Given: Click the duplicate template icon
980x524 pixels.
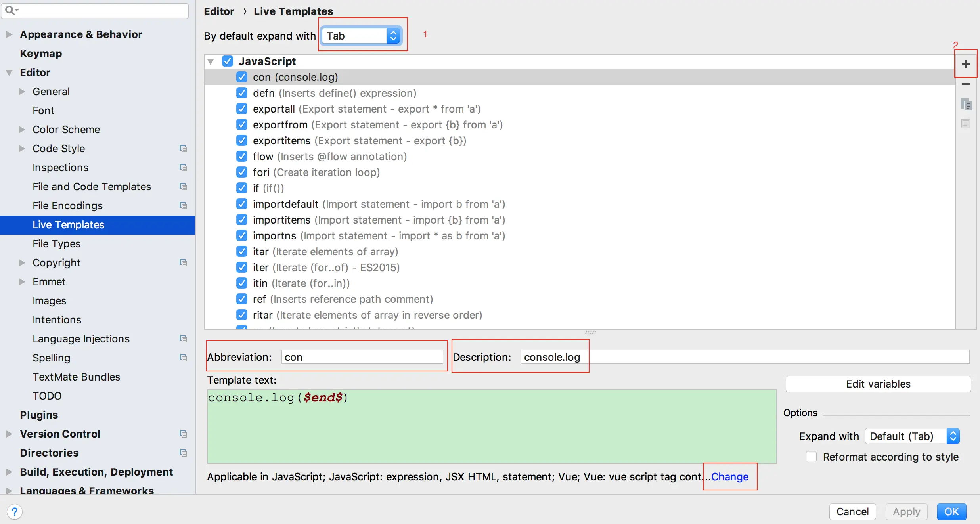Looking at the screenshot, I should coord(965,105).
